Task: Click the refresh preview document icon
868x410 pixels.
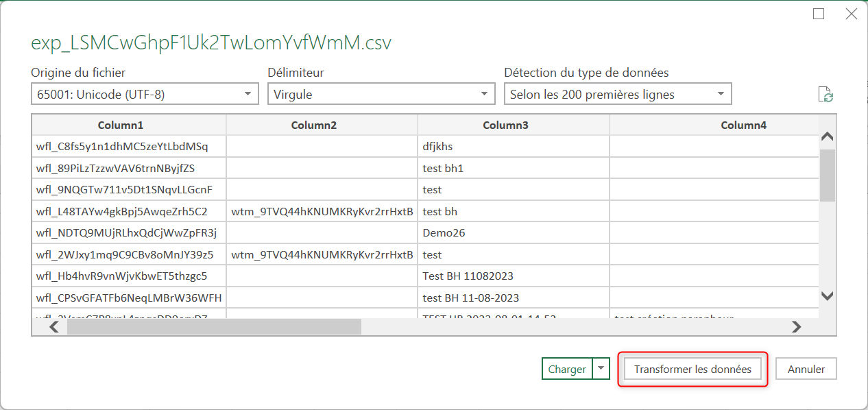Action: click(x=825, y=95)
